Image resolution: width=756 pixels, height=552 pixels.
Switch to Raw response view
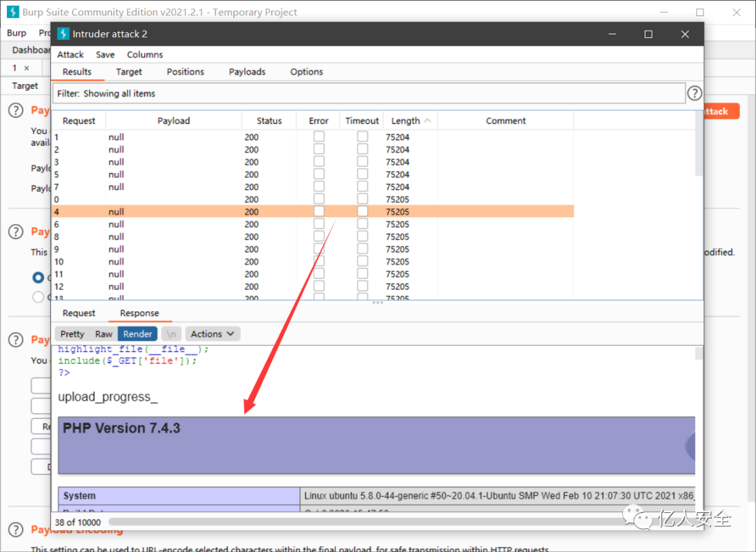click(104, 334)
